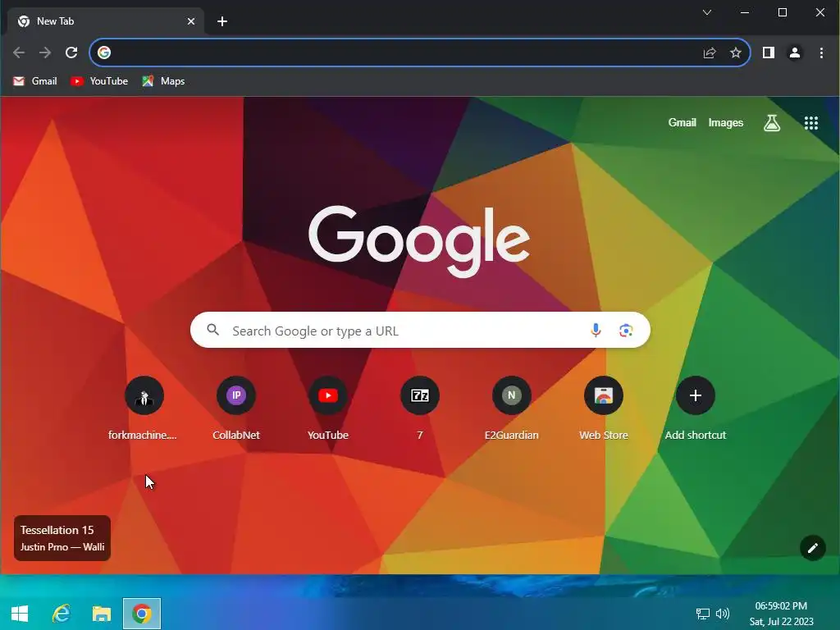This screenshot has height=630, width=840.
Task: Select the New Tab tab
Action: point(106,21)
